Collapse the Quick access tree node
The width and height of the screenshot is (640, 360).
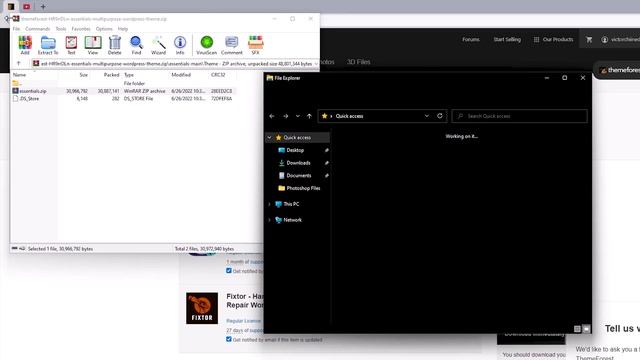269,138
